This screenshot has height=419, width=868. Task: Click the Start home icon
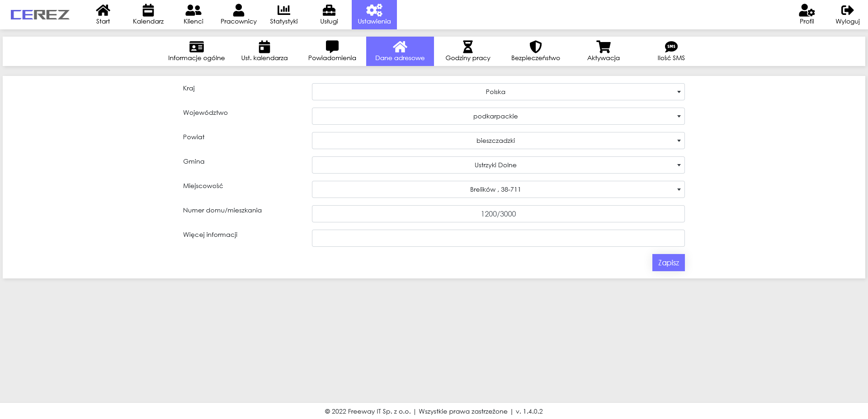point(103,10)
